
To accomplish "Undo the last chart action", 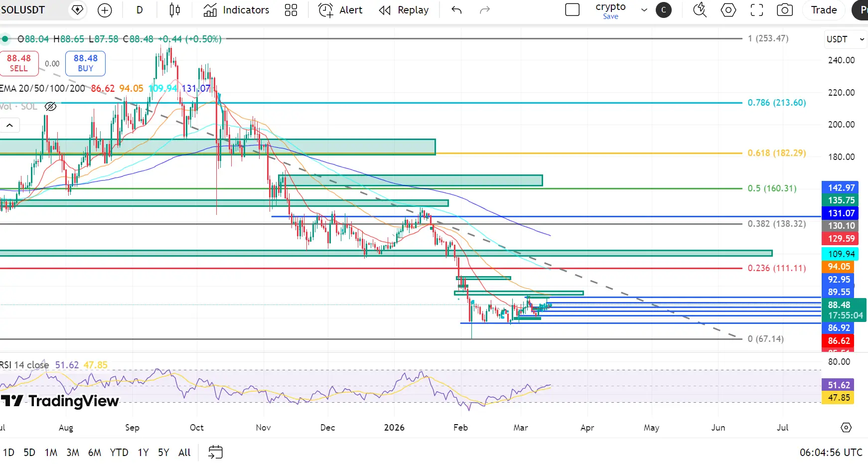I will coord(456,10).
